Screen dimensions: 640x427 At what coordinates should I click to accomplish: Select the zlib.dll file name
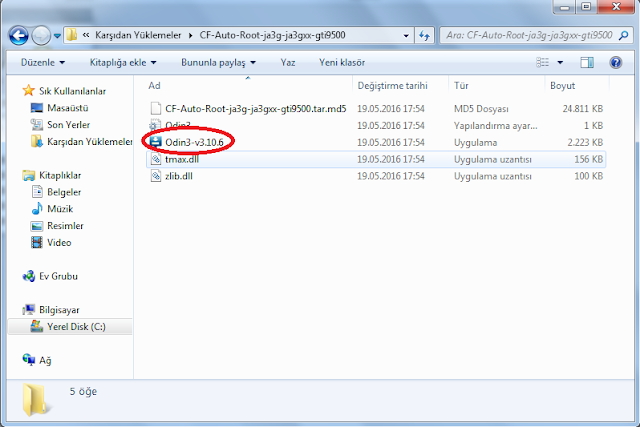click(179, 176)
